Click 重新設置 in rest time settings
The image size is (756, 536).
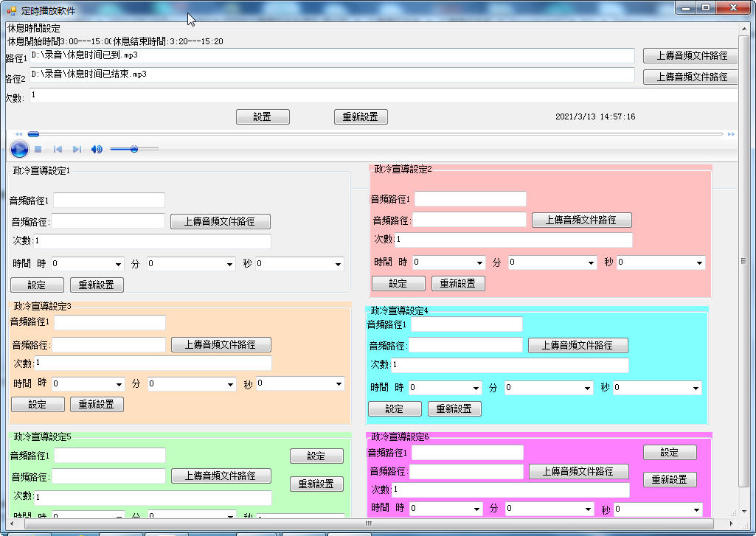coord(361,116)
